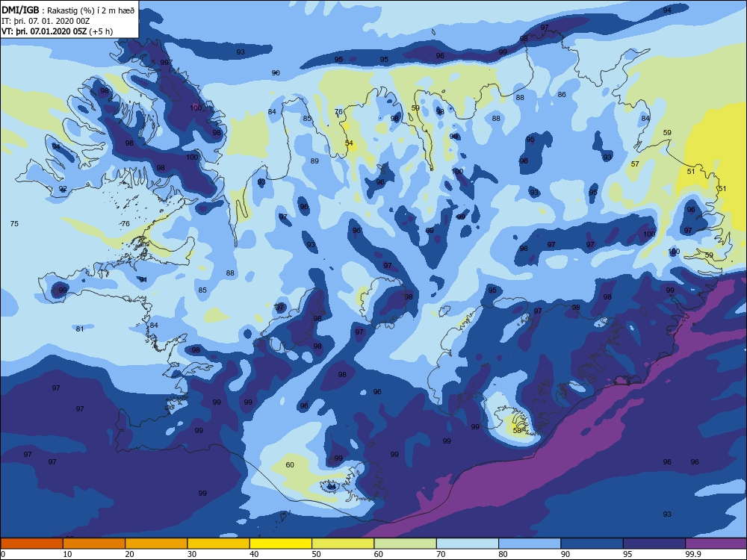Click the humidity value '91' on the map
The width and height of the screenshot is (747, 560).
pyautogui.click(x=143, y=280)
